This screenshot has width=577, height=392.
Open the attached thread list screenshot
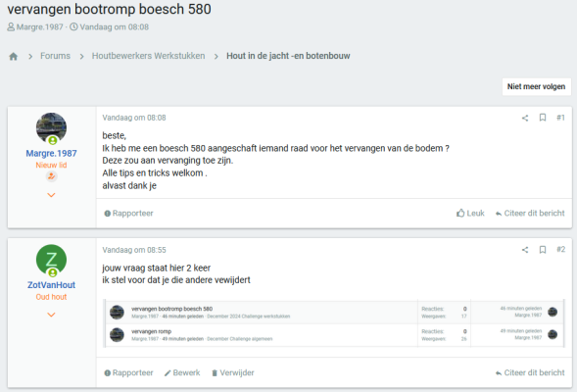(334, 324)
